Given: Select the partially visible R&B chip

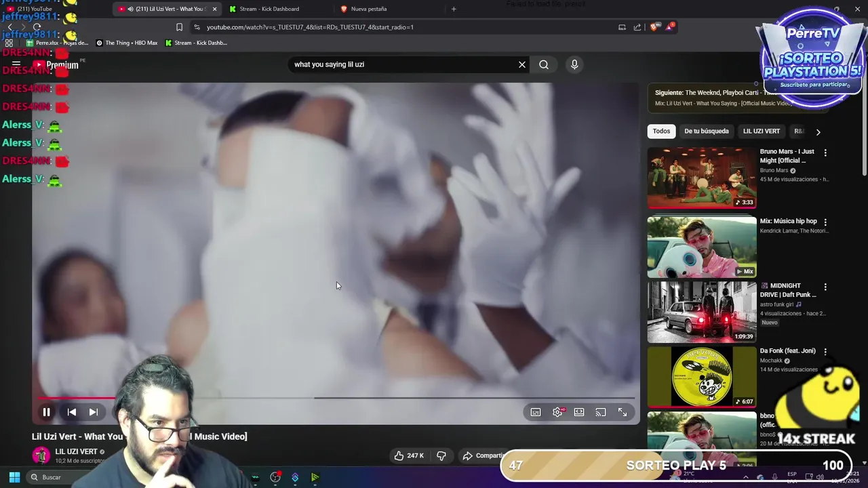Looking at the screenshot, I should [x=798, y=131].
